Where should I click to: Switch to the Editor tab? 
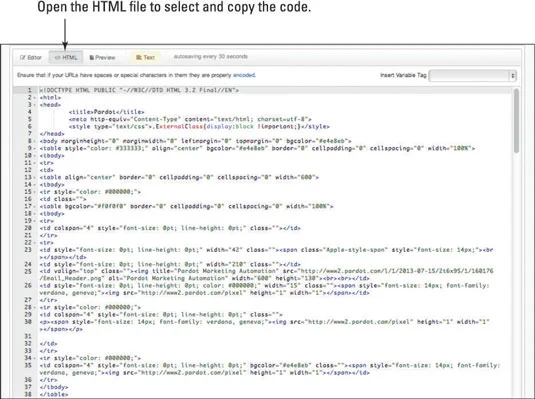click(x=31, y=57)
